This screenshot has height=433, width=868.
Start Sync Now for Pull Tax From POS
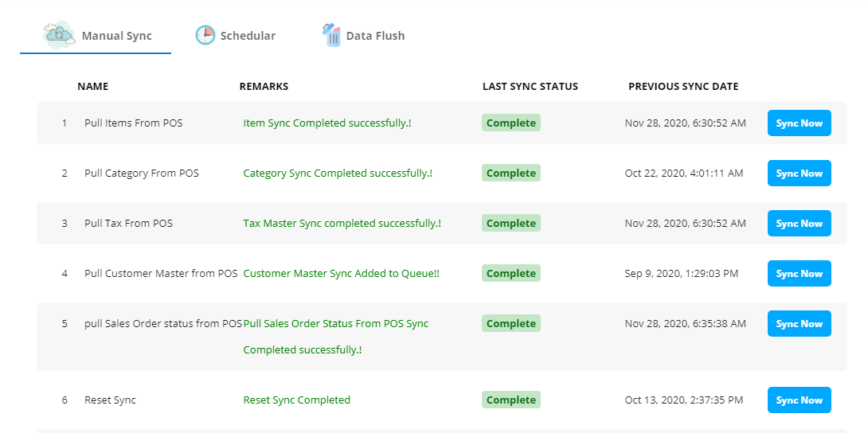click(x=799, y=224)
